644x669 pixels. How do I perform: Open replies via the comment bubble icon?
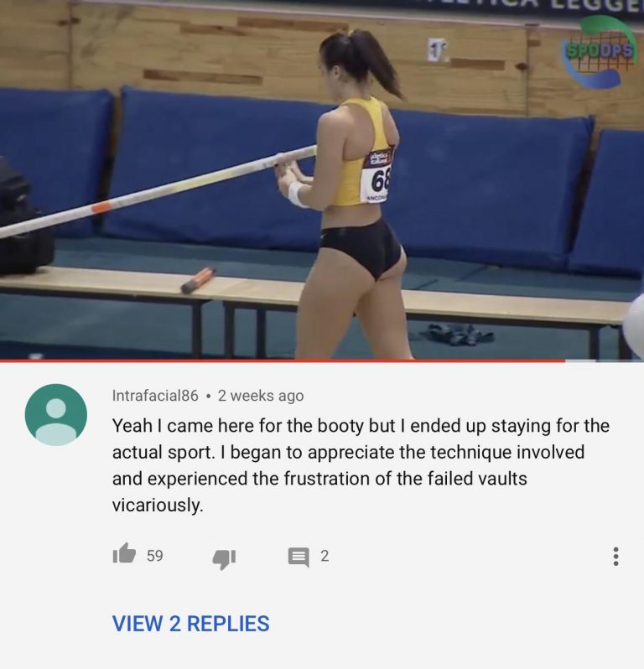tap(299, 557)
